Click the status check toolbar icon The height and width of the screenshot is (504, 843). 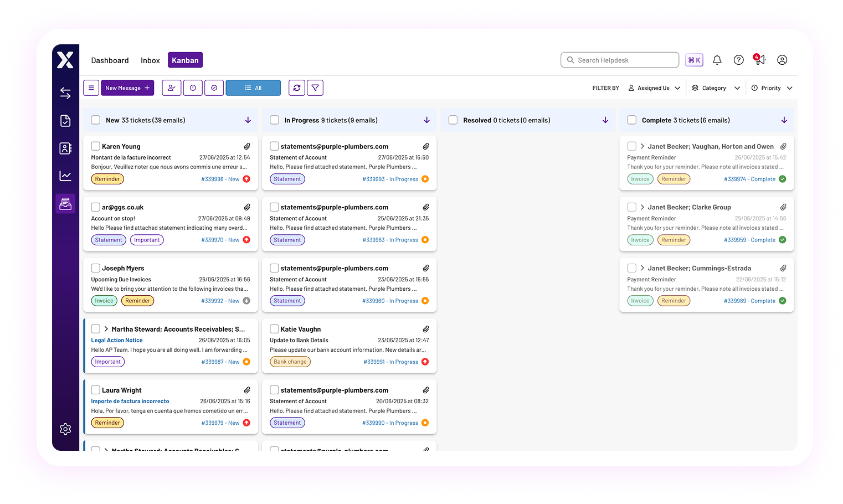214,88
